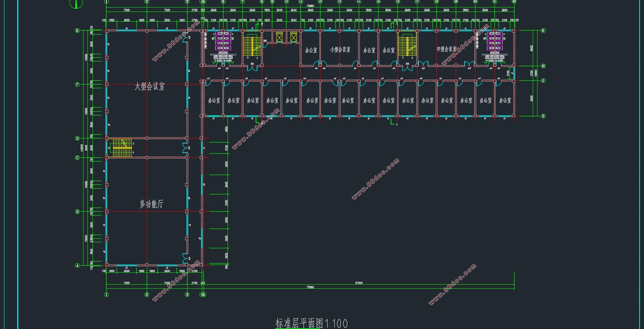Click the magenta toilet stalls in left restroom
The height and width of the screenshot is (329, 644).
223,41
